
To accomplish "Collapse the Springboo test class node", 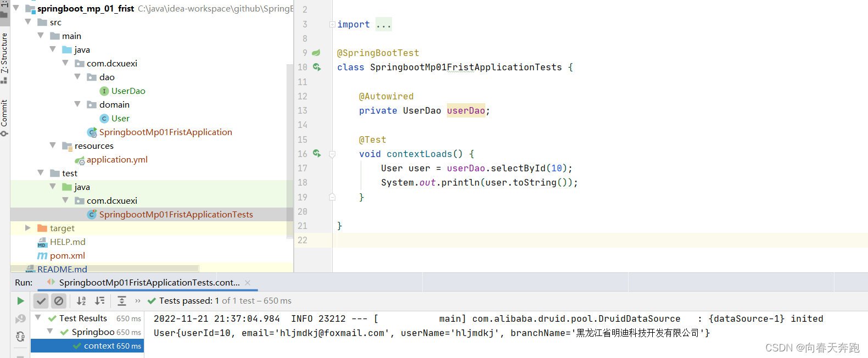I will click(x=50, y=331).
